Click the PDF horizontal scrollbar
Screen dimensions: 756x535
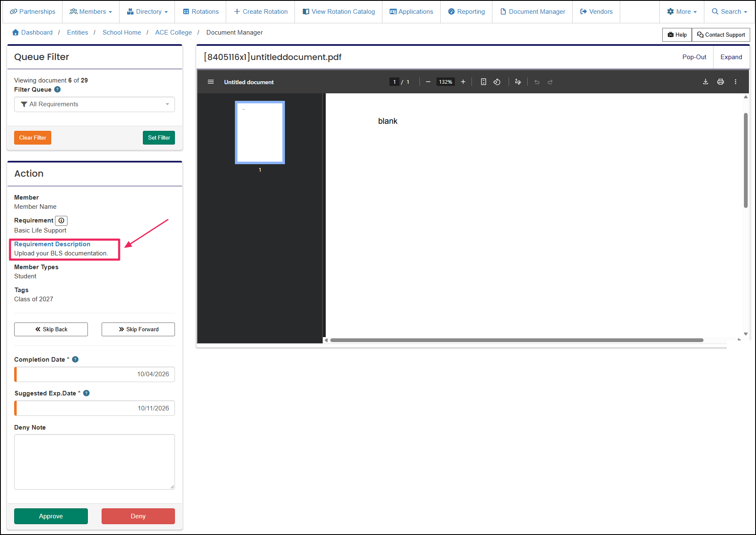point(516,340)
